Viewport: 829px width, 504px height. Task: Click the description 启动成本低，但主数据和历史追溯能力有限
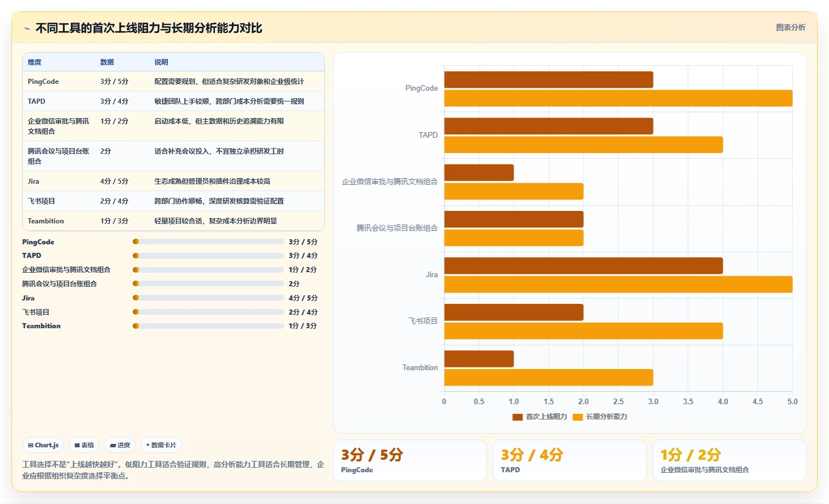(x=219, y=121)
